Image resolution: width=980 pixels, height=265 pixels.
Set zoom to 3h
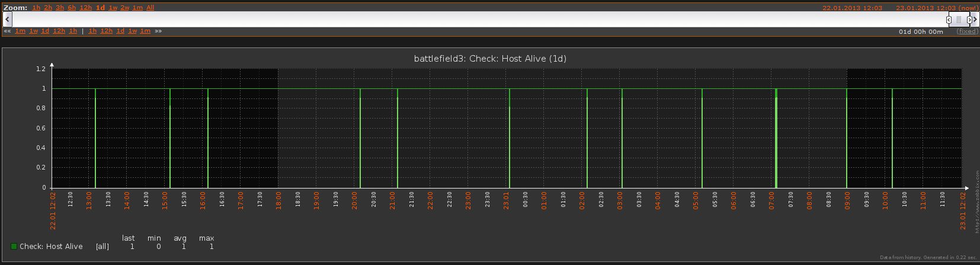pyautogui.click(x=60, y=8)
